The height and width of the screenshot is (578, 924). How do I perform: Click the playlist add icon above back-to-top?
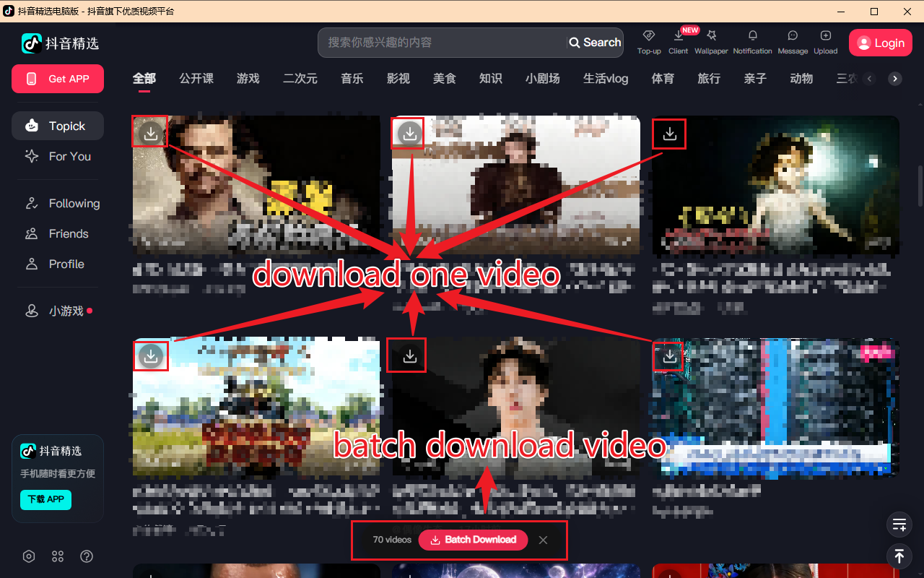[x=899, y=525]
